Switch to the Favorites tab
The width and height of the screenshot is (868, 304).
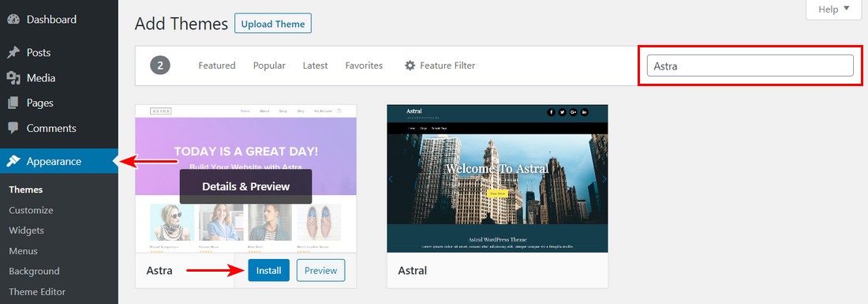coord(364,66)
